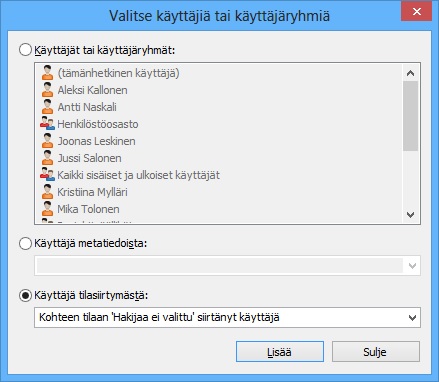Click the user icon beside Joonas Leskinen

pos(47,141)
